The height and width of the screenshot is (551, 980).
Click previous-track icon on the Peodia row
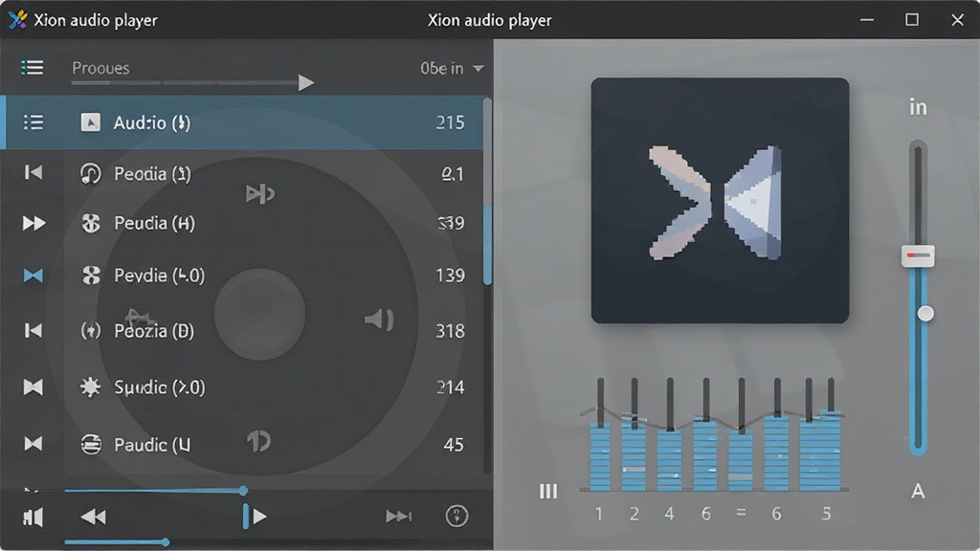pos(33,172)
